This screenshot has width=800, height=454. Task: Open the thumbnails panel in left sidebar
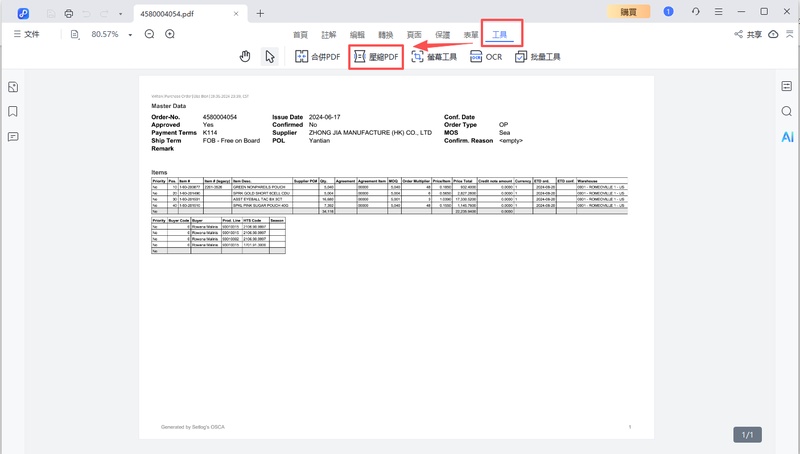click(x=14, y=87)
